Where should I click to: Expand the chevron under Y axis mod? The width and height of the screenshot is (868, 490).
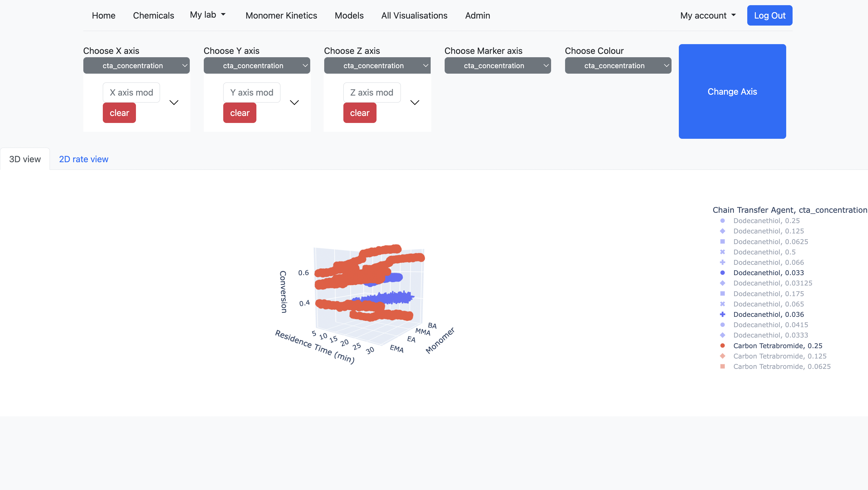[x=294, y=103]
